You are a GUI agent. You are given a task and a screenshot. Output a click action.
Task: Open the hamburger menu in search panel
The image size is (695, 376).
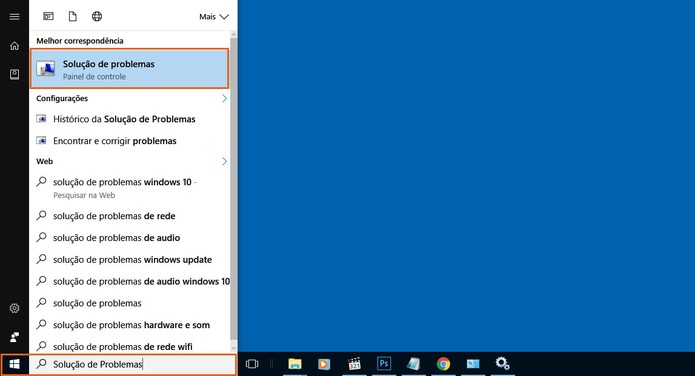14,17
